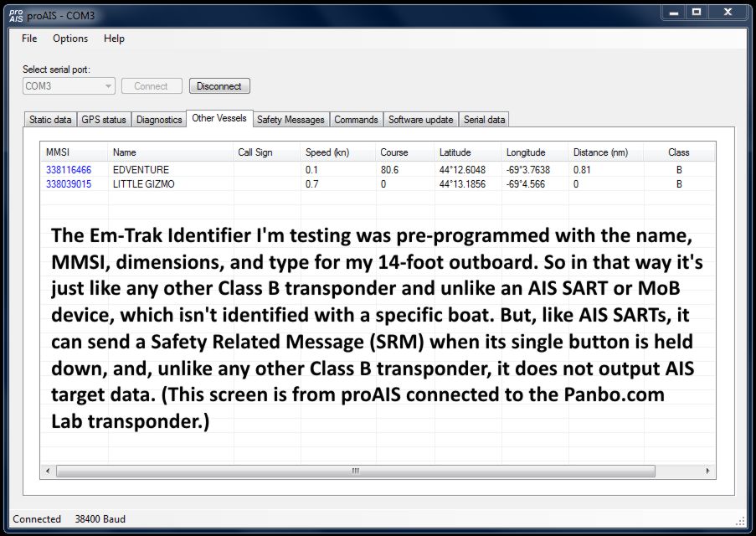Click the horizontal scrollbar left arrow
Viewport: 756px width, 536px height.
tap(47, 471)
